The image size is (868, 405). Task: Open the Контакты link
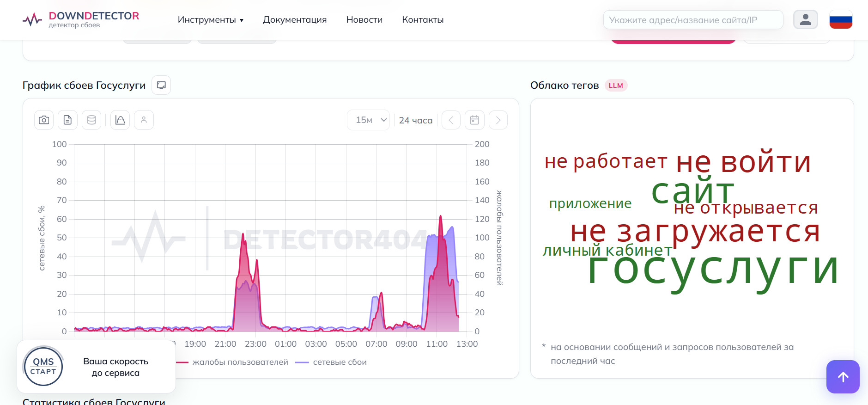tap(423, 20)
